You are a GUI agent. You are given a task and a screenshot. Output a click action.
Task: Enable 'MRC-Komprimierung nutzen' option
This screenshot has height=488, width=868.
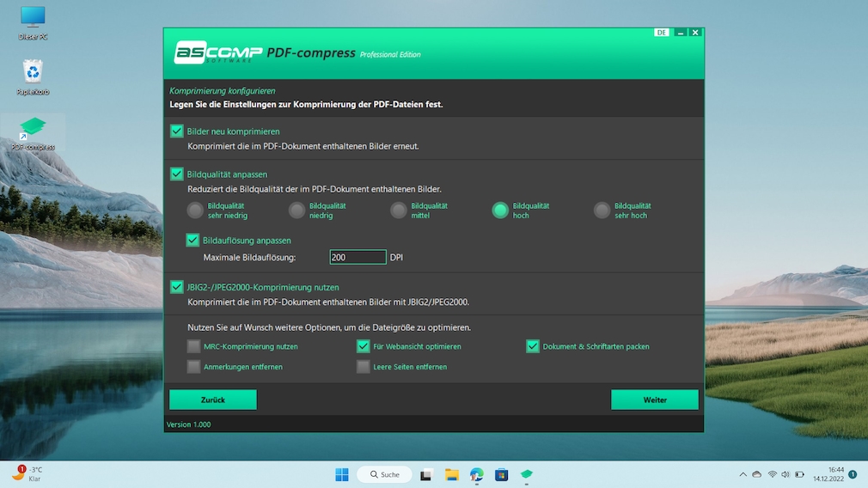pos(193,346)
